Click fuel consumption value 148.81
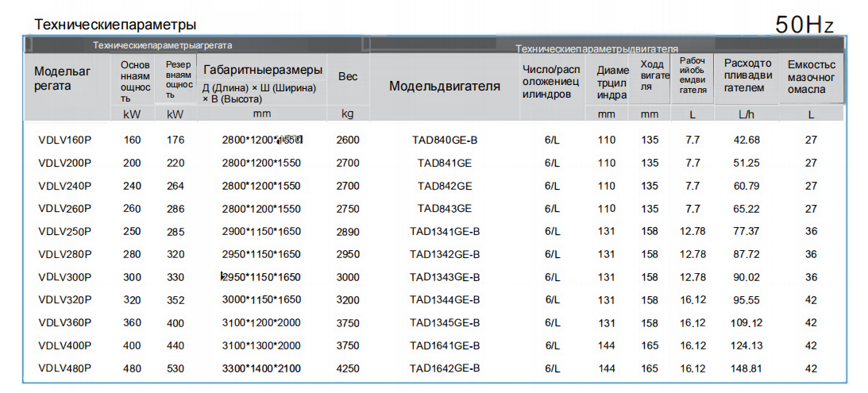This screenshot has width=868, height=393. (x=746, y=368)
